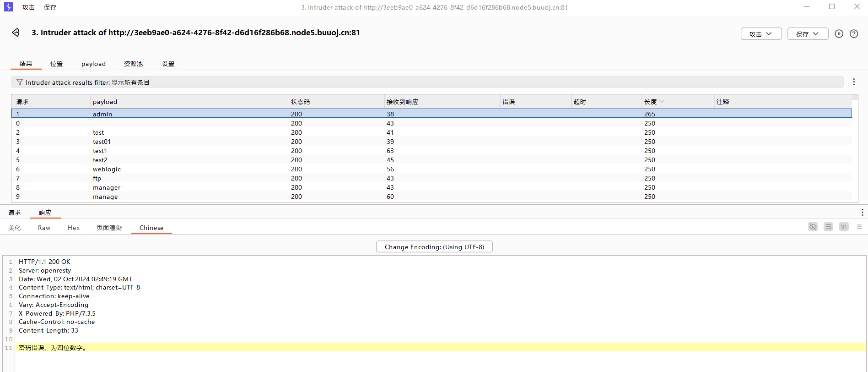Open the 攻击 menu in the title bar
868x372 pixels.
pos(29,7)
